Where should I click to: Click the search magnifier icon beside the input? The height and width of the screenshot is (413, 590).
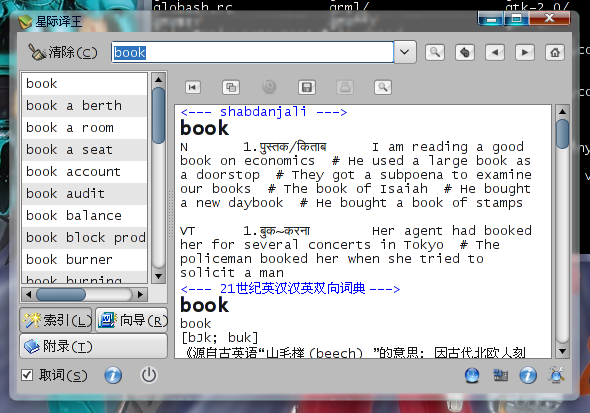coord(435,52)
